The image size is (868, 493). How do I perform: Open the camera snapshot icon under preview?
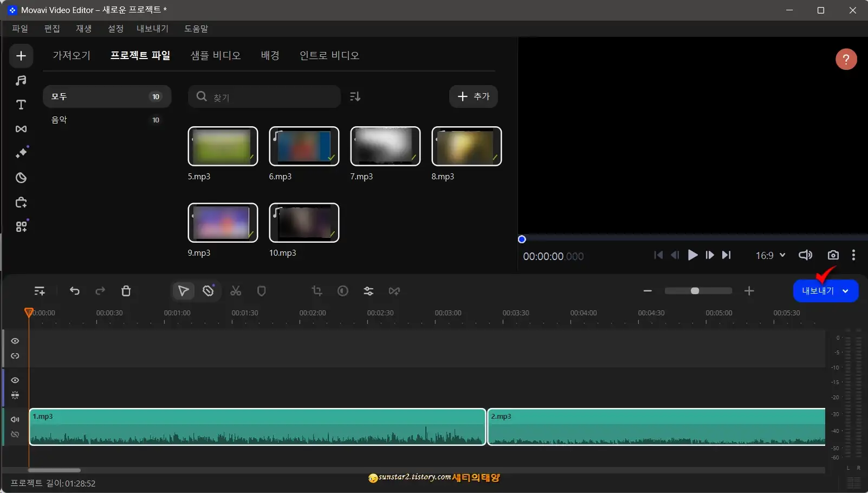(833, 255)
